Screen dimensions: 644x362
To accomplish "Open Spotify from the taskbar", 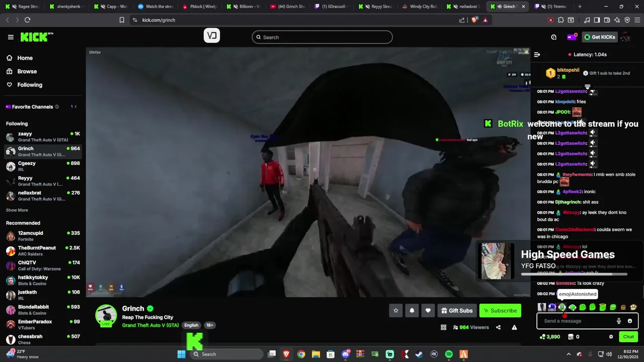I will (x=449, y=354).
